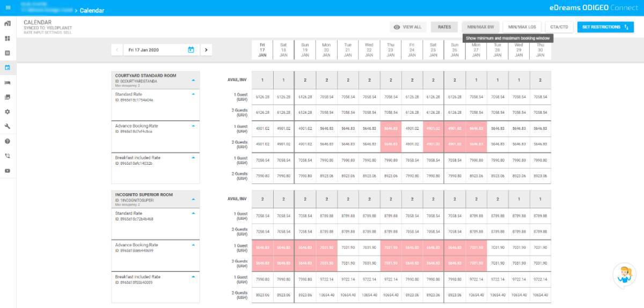The image size is (644, 308).
Task: Open the help question mark icon
Action: click(8, 141)
